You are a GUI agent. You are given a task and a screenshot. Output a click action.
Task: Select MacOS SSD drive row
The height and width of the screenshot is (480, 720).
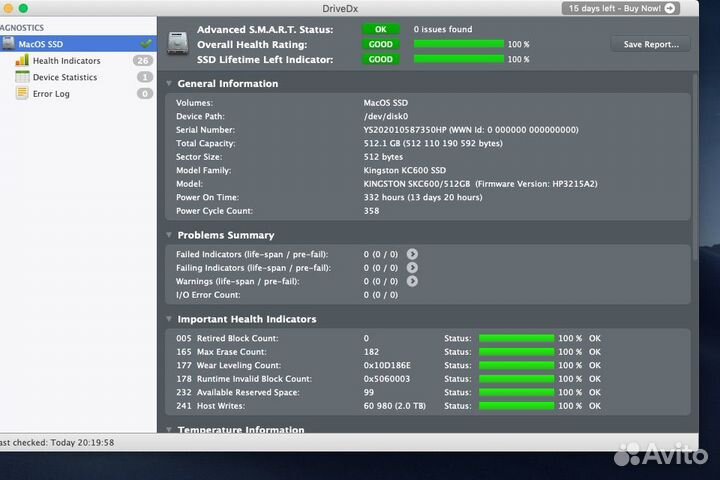78,44
